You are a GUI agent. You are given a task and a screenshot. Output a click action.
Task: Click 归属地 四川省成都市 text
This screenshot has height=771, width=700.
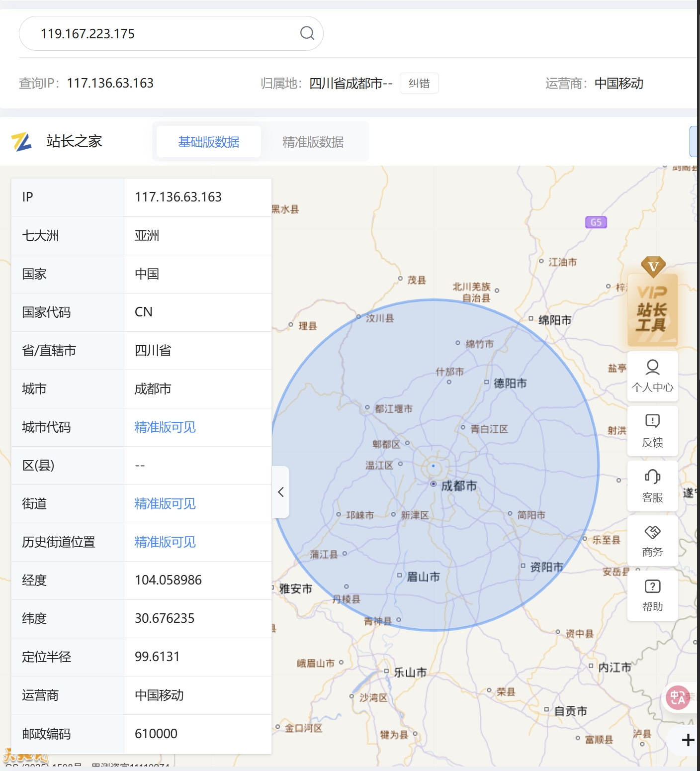(x=351, y=83)
